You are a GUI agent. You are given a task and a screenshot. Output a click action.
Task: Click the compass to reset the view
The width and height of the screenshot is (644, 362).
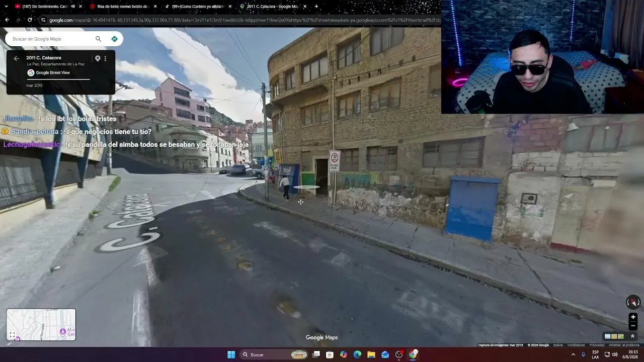point(633,302)
